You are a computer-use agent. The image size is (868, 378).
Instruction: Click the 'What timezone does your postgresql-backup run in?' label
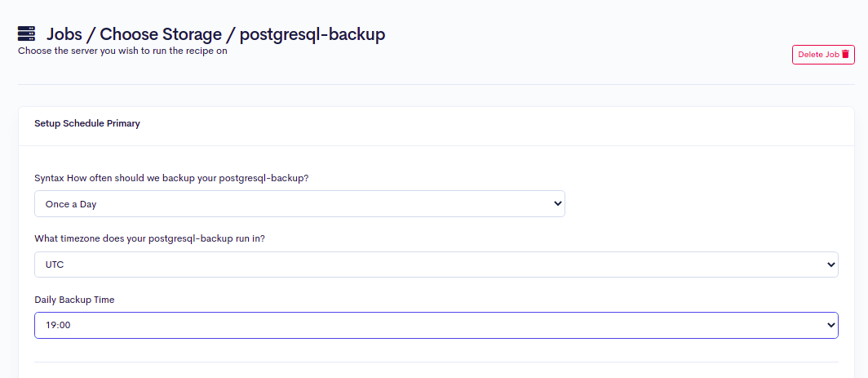point(161,239)
